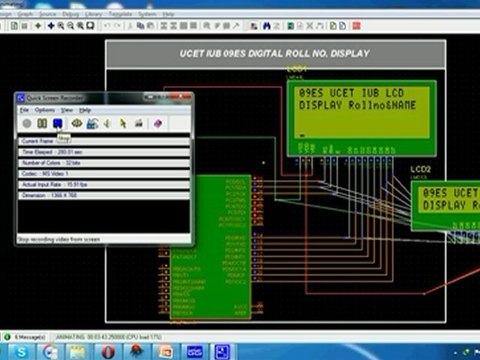Click the Redo arrow icon in the toolbar
The height and width of the screenshot is (360, 480).
tap(117, 26)
